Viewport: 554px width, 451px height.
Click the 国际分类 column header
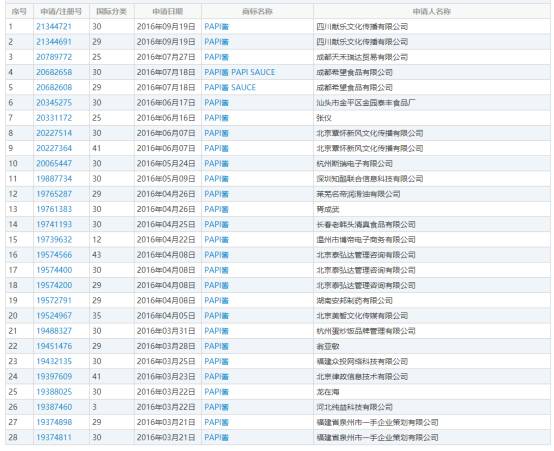(x=111, y=12)
